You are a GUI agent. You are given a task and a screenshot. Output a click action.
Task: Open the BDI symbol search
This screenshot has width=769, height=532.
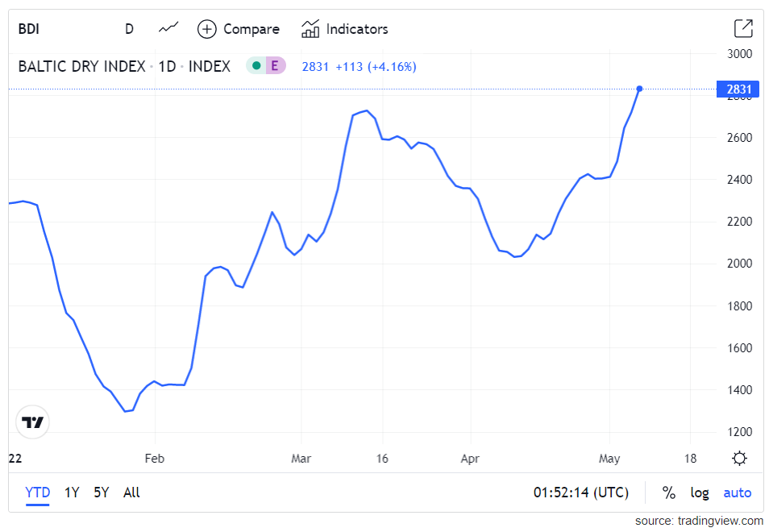pyautogui.click(x=30, y=29)
